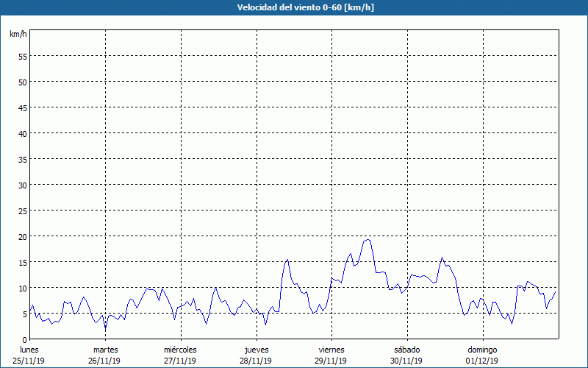Click the '55' y-axis label
This screenshot has height=368, width=588.
pos(23,57)
